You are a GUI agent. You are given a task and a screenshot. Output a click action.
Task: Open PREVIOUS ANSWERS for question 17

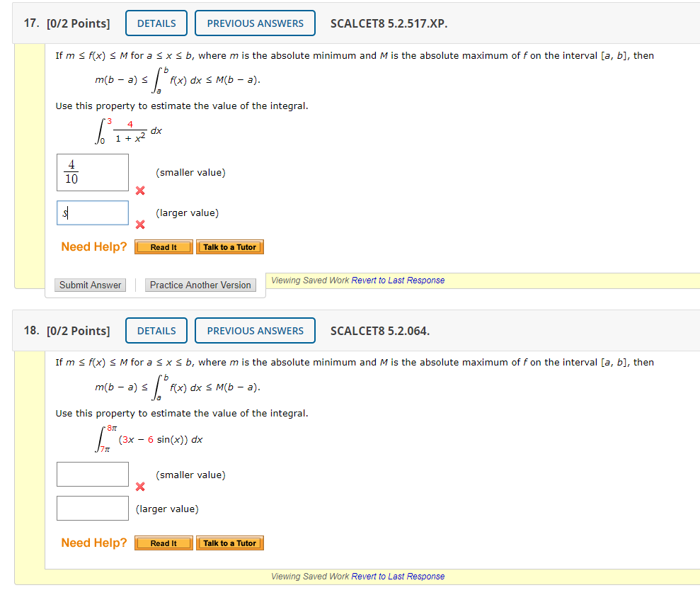click(255, 23)
